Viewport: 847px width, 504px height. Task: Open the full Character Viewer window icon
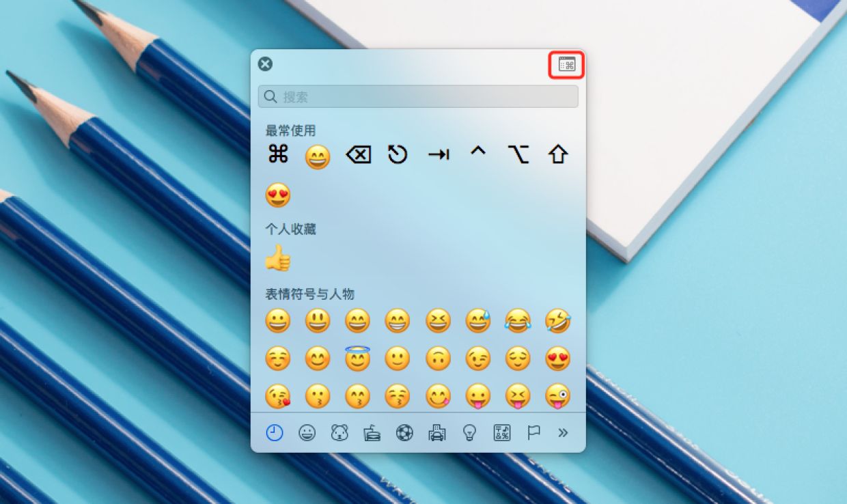tap(567, 65)
